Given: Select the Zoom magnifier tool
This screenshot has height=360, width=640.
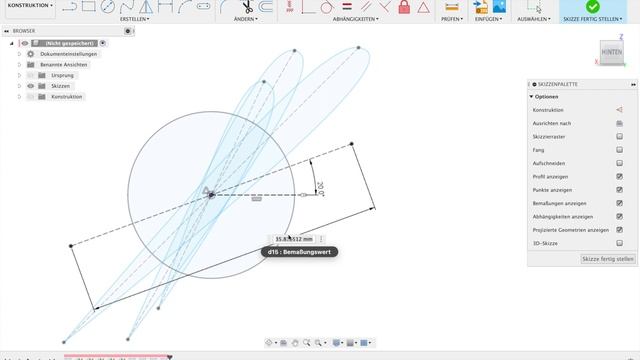Looking at the screenshot, I should (x=307, y=343).
